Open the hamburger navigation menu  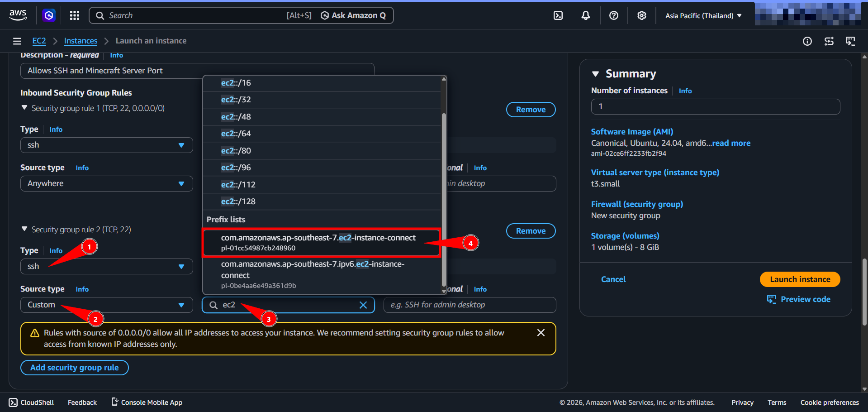pyautogui.click(x=17, y=41)
